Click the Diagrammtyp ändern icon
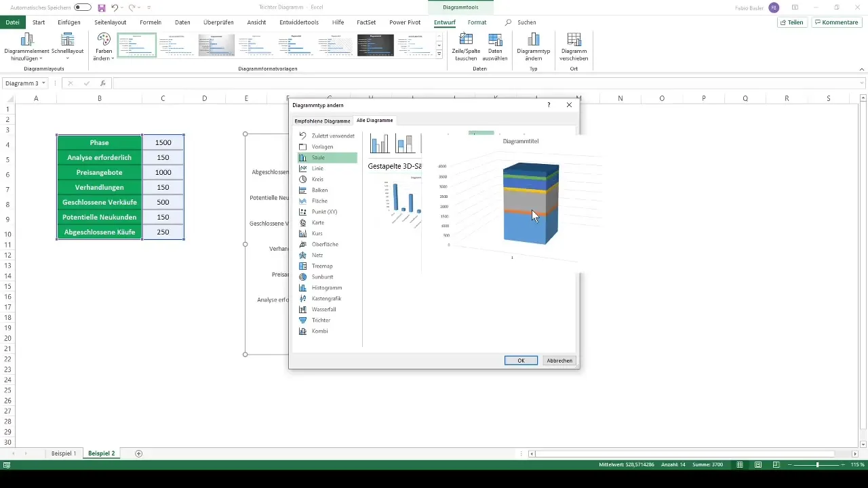Image resolution: width=868 pixels, height=488 pixels. click(x=533, y=39)
